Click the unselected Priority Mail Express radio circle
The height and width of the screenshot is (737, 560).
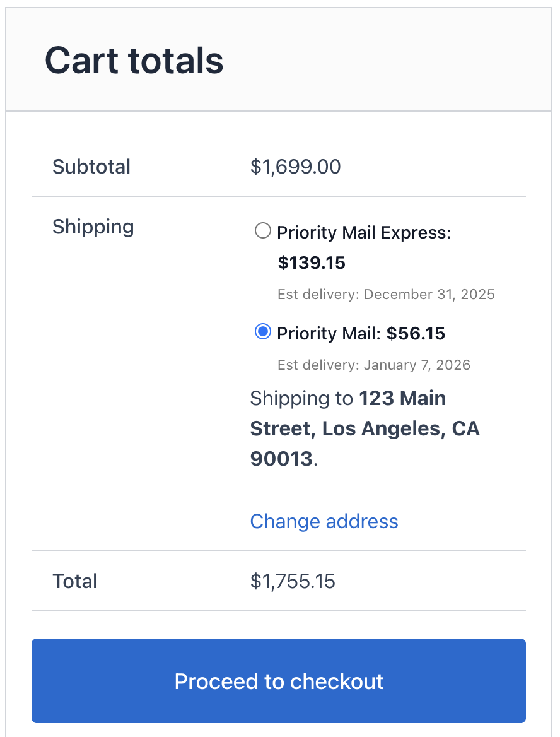pyautogui.click(x=262, y=231)
